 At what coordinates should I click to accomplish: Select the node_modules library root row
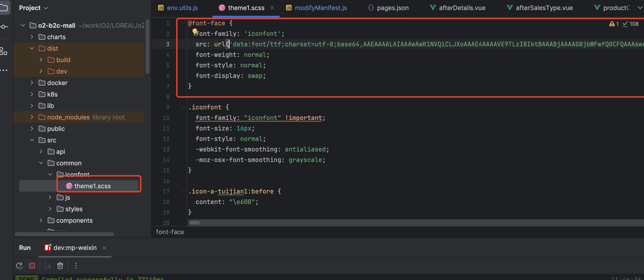tap(79, 117)
